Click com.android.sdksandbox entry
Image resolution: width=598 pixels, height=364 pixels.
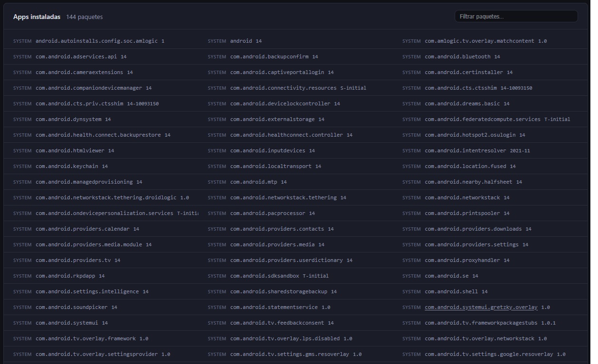tap(264, 276)
